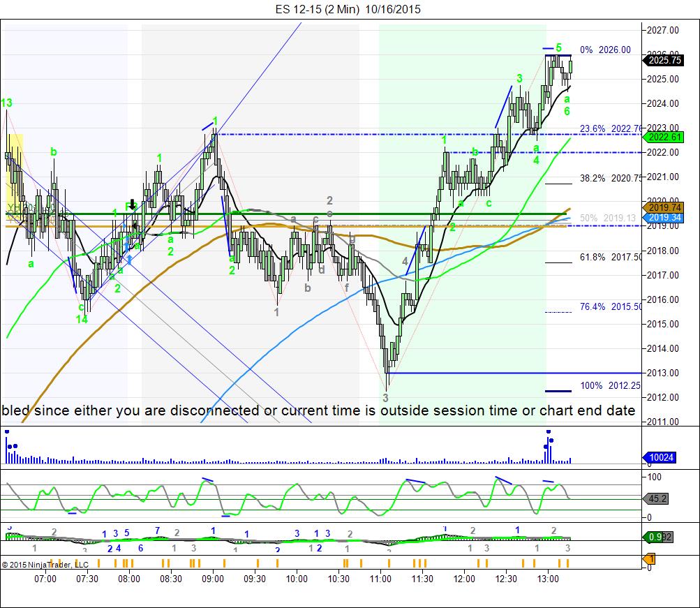
Task: Select the 12:30 time axis label
Action: coord(506,579)
